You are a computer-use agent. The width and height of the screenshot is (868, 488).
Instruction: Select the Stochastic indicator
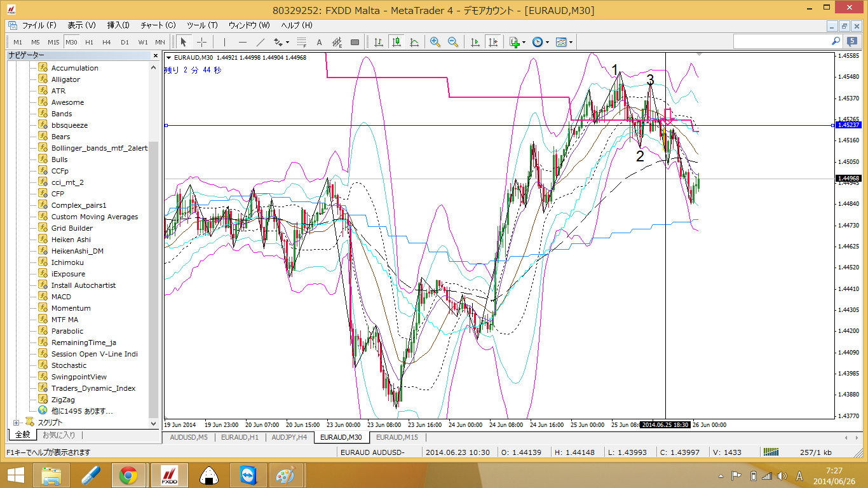[x=69, y=365]
